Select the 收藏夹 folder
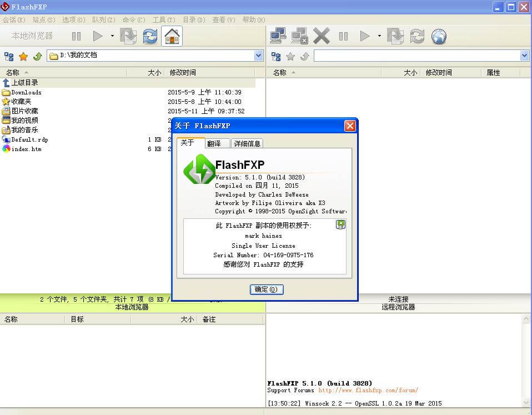This screenshot has width=532, height=415. pos(128,102)
